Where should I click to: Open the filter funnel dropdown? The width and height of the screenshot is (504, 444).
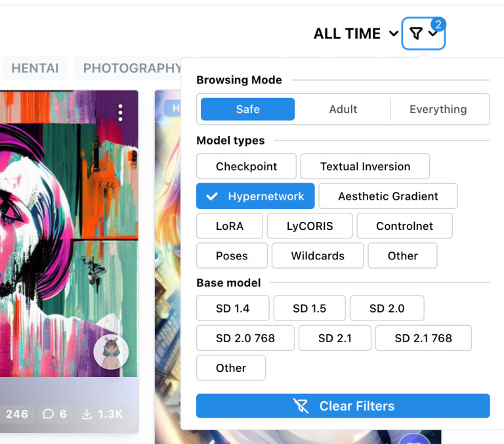pos(423,33)
